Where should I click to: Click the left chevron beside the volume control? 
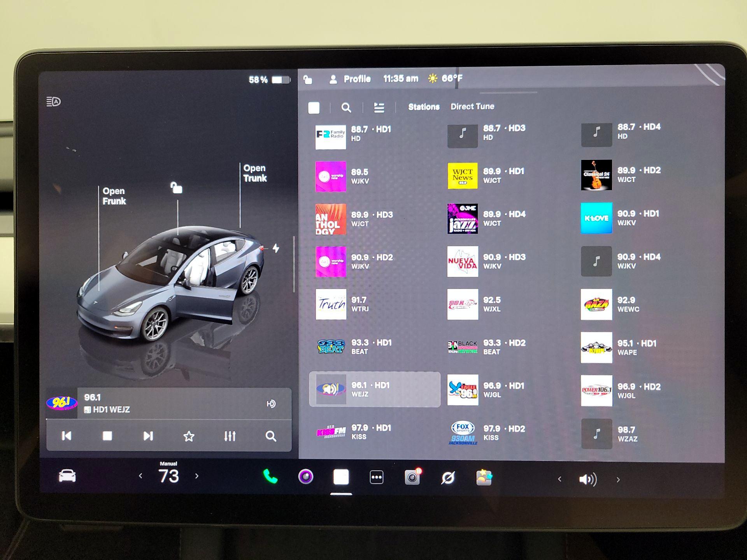coord(560,479)
